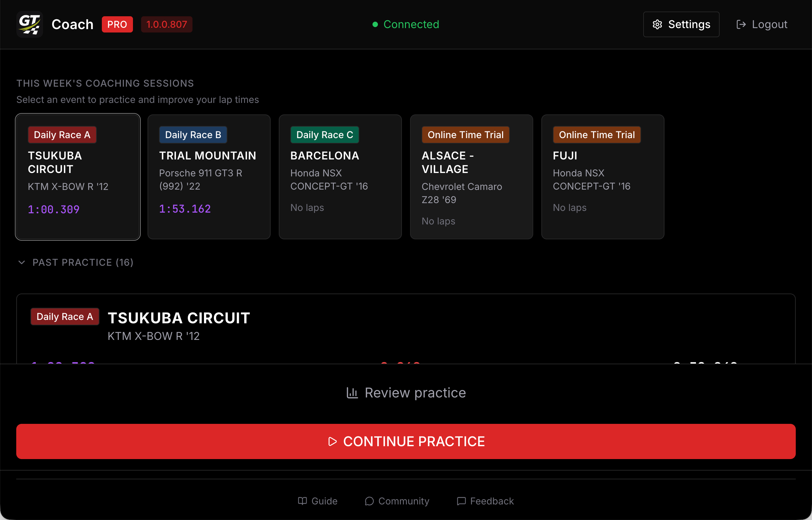The height and width of the screenshot is (520, 812).
Task: Open the Community link in the footer
Action: point(397,501)
